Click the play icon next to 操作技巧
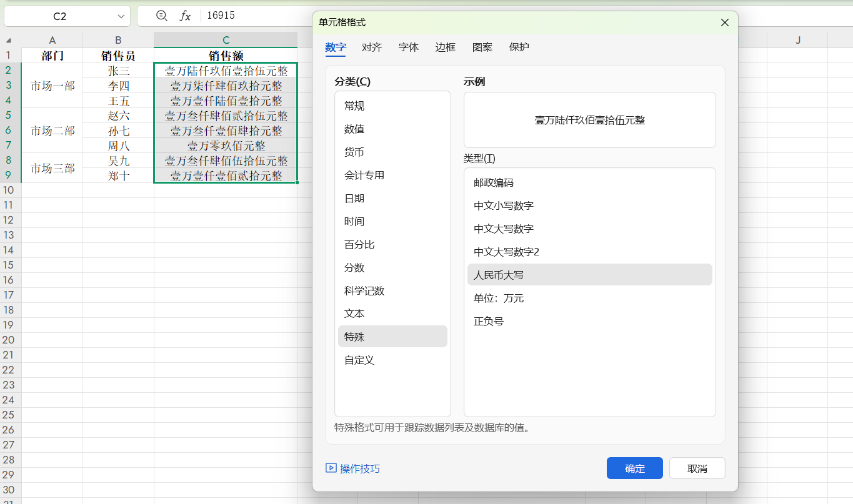853x504 pixels. coord(330,468)
